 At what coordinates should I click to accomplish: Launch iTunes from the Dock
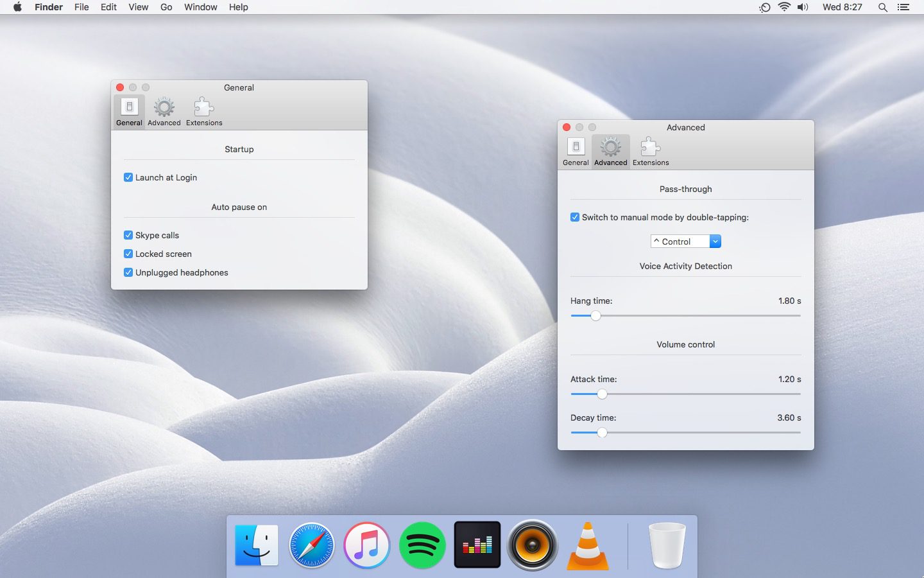click(367, 546)
